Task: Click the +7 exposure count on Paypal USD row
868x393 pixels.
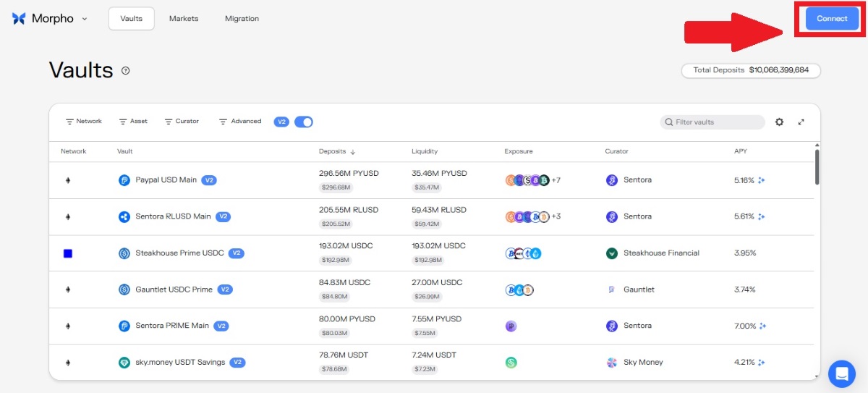Action: click(556, 180)
